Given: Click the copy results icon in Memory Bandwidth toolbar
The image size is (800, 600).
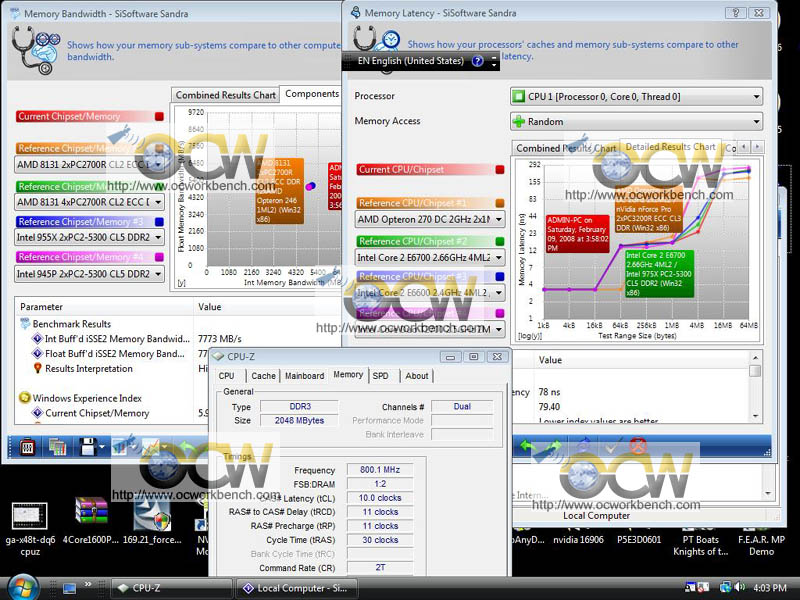Looking at the screenshot, I should (57, 447).
